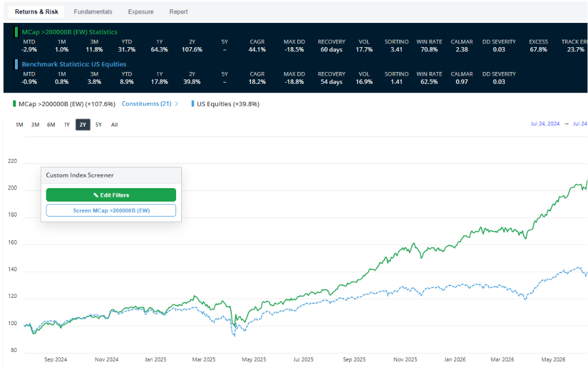Open the Constituents (21) link

[x=146, y=104]
